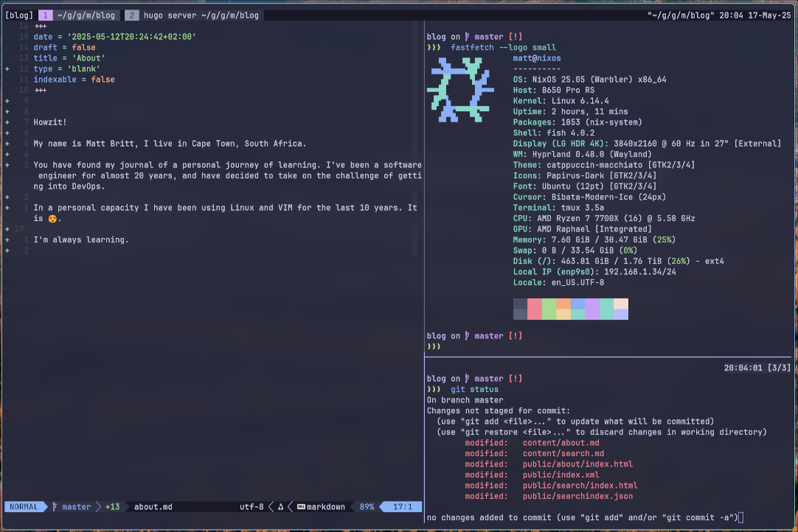Click the "I'm always learning." line
This screenshot has width=798, height=532.
(x=81, y=239)
